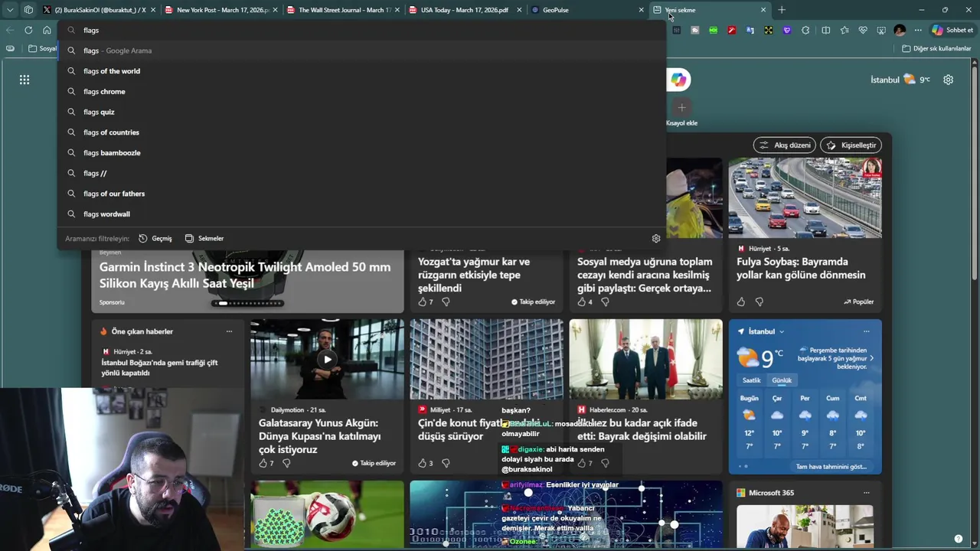Choose the 'flags of the world' suggestion
Image resolution: width=980 pixels, height=551 pixels.
pyautogui.click(x=361, y=71)
